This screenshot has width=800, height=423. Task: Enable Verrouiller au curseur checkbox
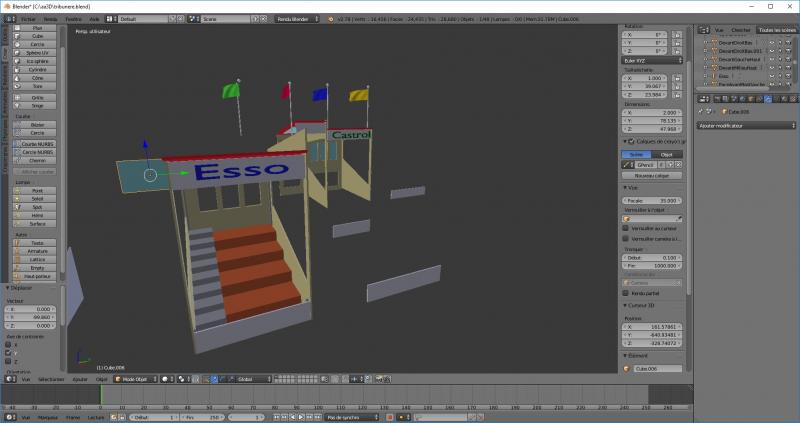point(626,228)
